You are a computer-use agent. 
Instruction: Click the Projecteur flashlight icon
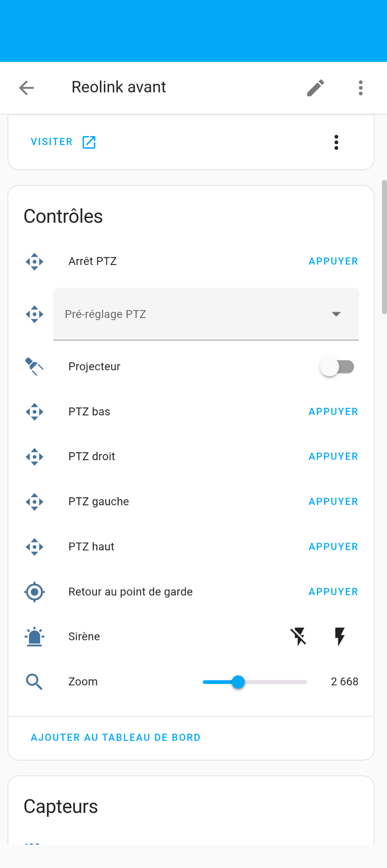tap(34, 367)
